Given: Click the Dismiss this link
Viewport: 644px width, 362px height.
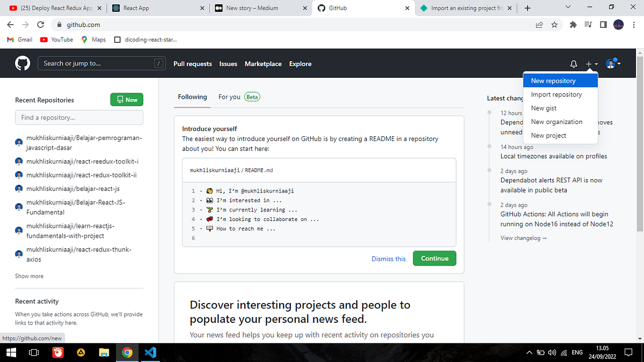Looking at the screenshot, I should click(x=389, y=258).
